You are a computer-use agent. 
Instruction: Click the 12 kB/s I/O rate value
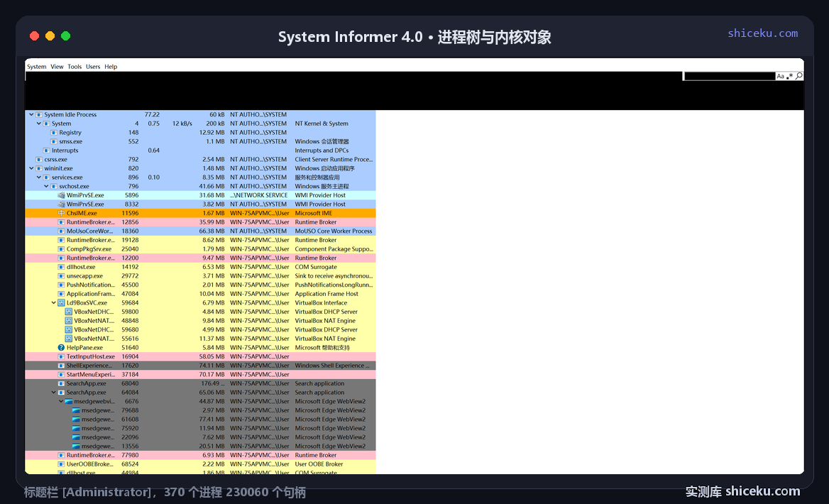click(x=182, y=124)
